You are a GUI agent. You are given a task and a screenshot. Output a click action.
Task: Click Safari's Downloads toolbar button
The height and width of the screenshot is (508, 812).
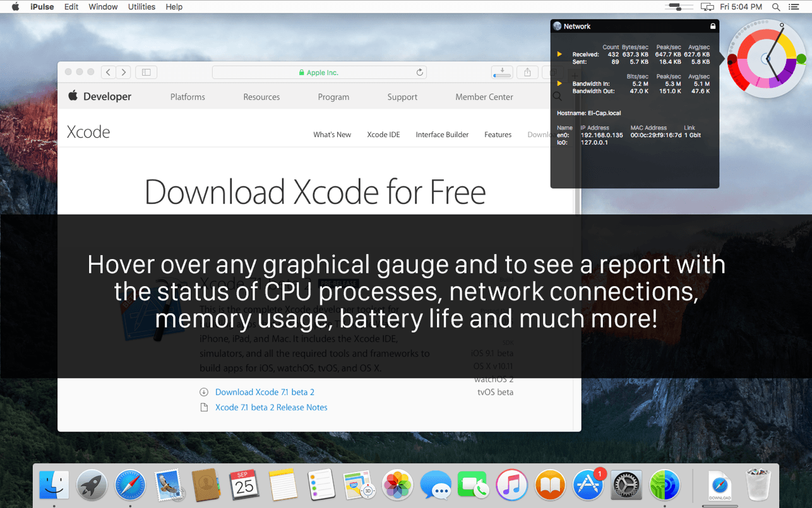point(502,72)
